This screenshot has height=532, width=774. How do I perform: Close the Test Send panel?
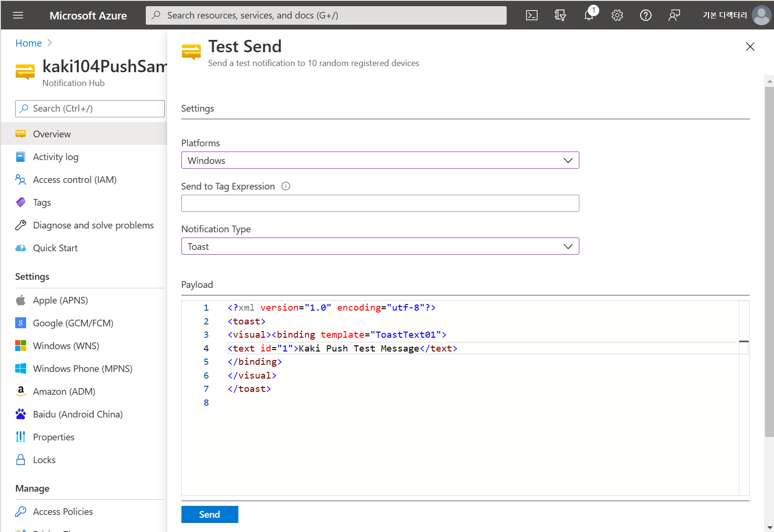coord(750,47)
